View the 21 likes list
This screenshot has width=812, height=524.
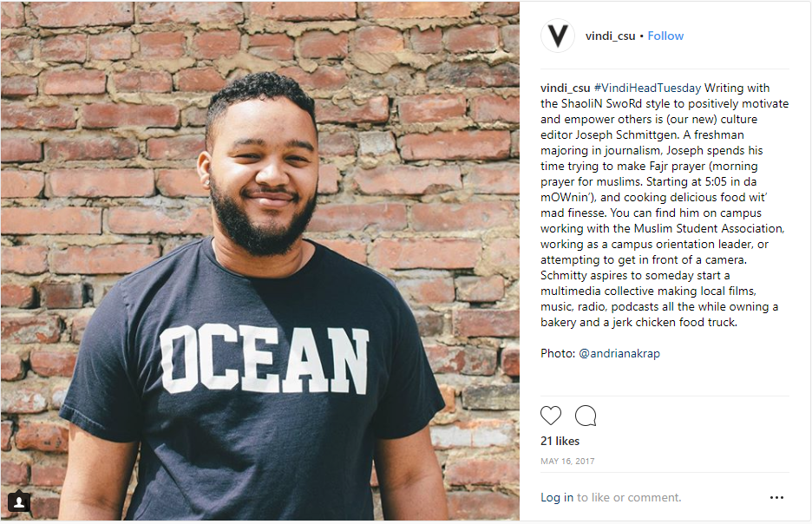(560, 441)
